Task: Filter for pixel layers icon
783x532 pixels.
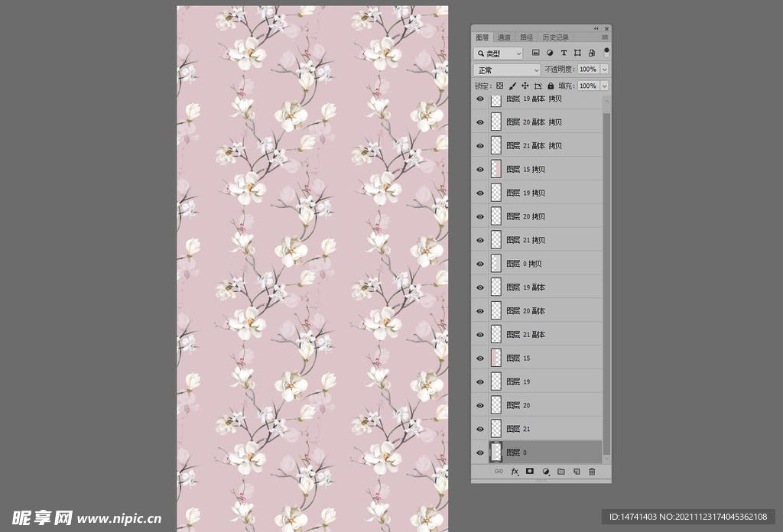Action: [535, 53]
